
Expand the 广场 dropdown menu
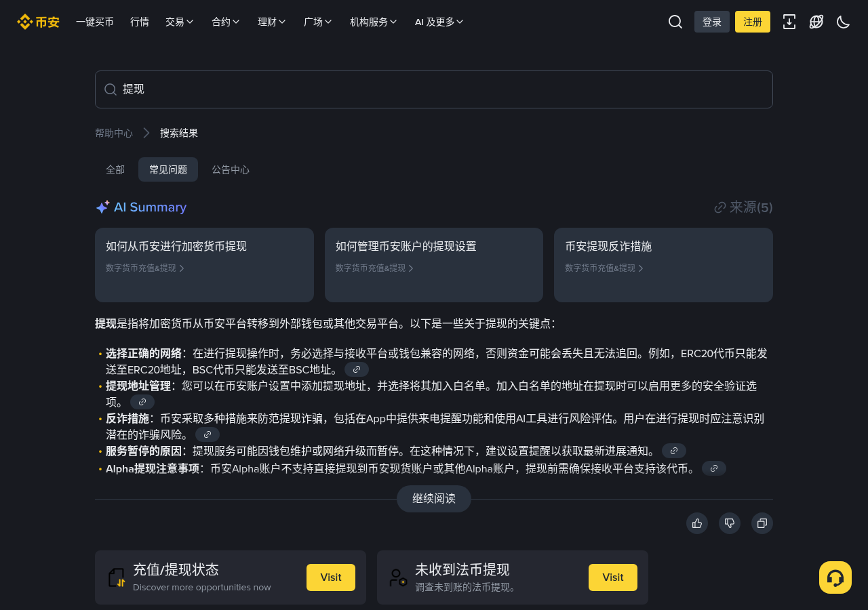pos(318,22)
